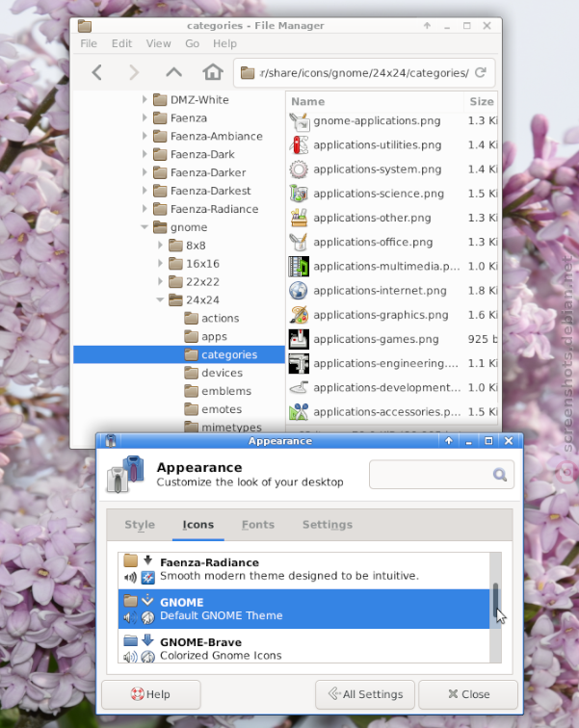The width and height of the screenshot is (579, 728).
Task: Expand the Faenza-Darker tree folder
Action: coord(145,172)
